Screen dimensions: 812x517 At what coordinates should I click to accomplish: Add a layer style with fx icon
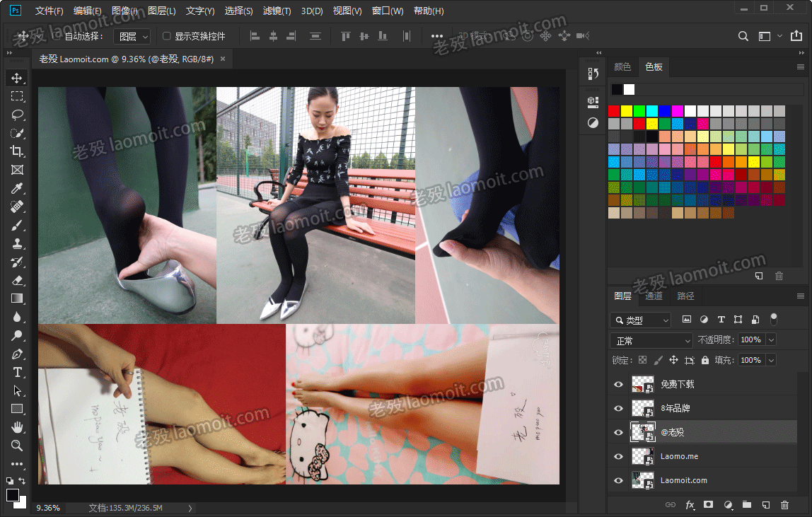[690, 504]
